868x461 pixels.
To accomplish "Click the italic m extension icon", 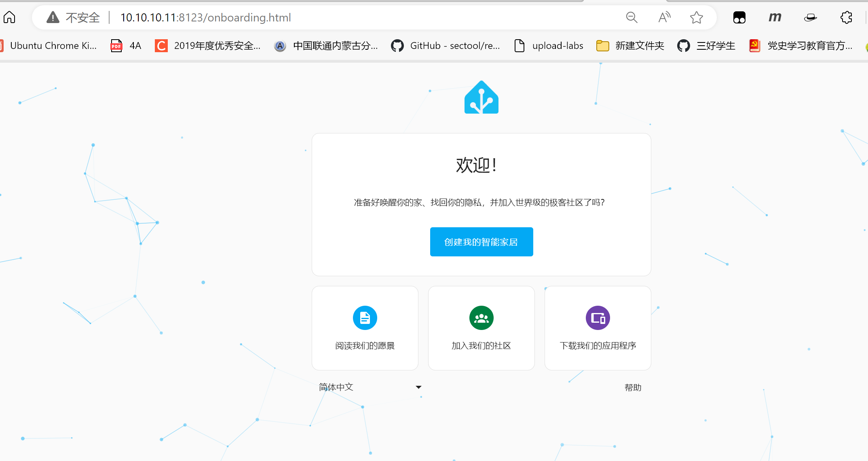I will [x=775, y=17].
